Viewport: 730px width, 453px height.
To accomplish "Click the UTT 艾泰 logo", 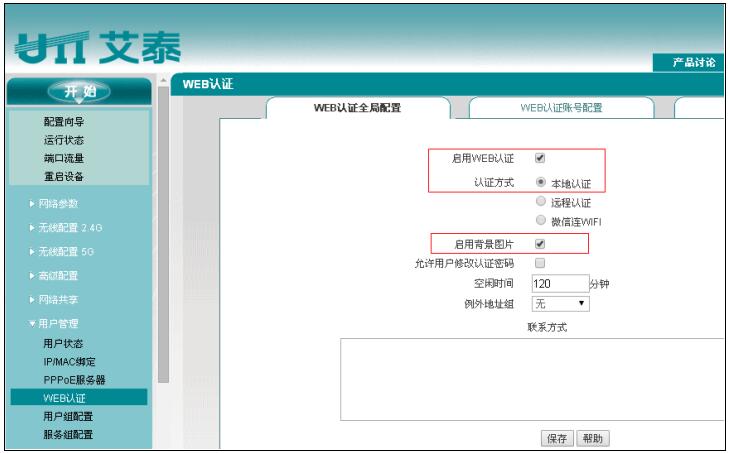I will [x=95, y=46].
